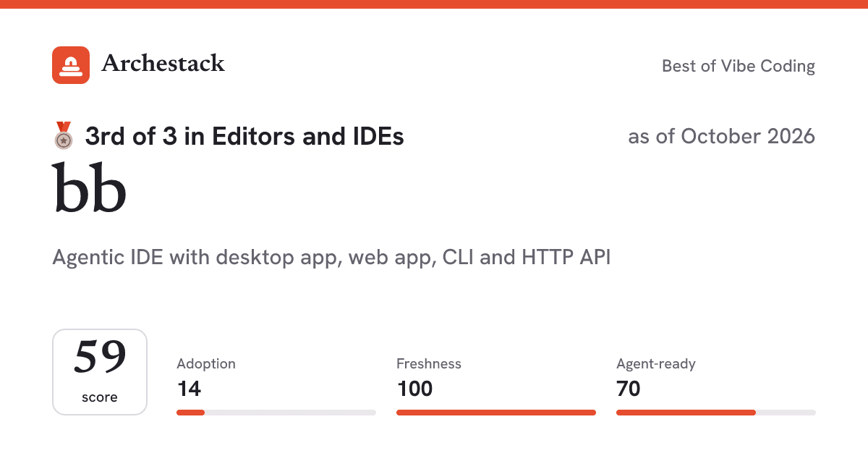The image size is (868, 456).
Task: Click the '3rd of 3 in Editors and IDEs' heading
Action: 244,136
